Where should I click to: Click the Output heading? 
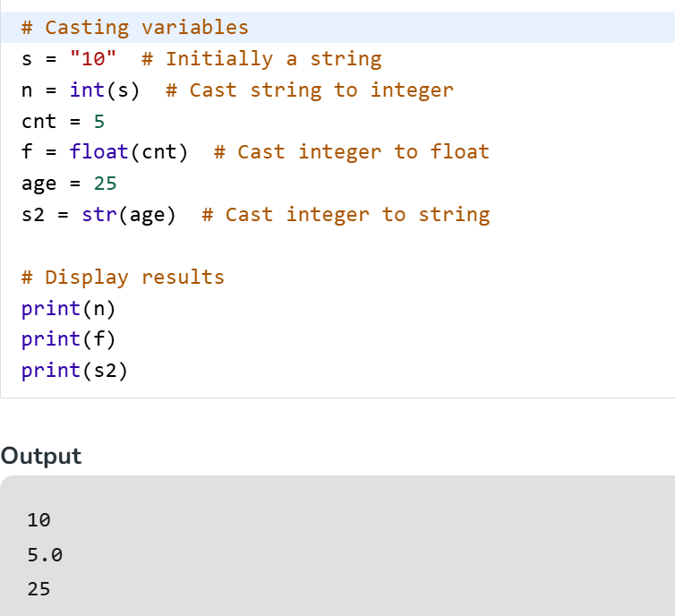41,456
